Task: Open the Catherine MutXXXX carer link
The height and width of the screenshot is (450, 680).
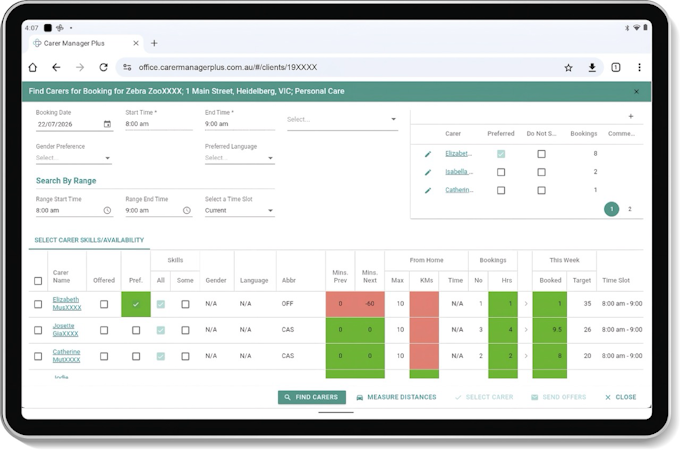Action: click(x=66, y=355)
